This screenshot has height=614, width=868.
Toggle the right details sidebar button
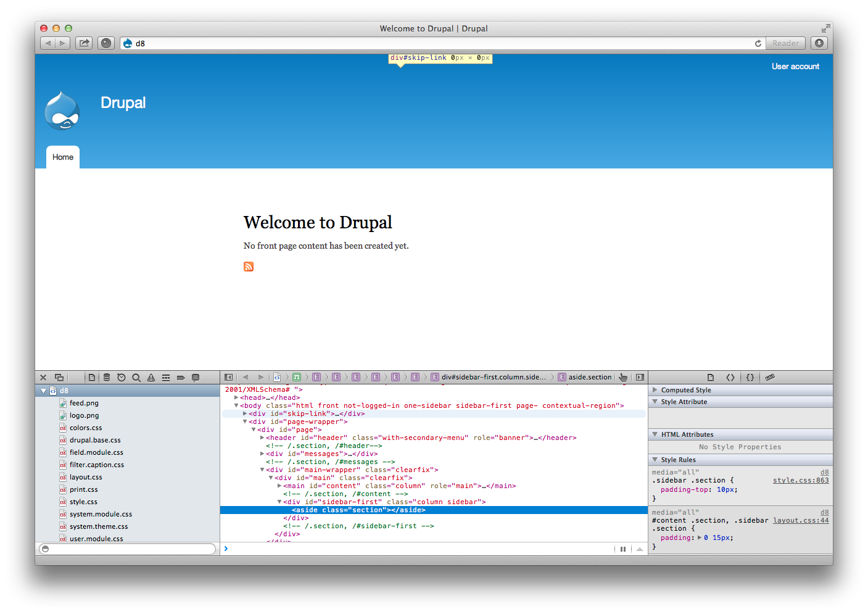(640, 377)
